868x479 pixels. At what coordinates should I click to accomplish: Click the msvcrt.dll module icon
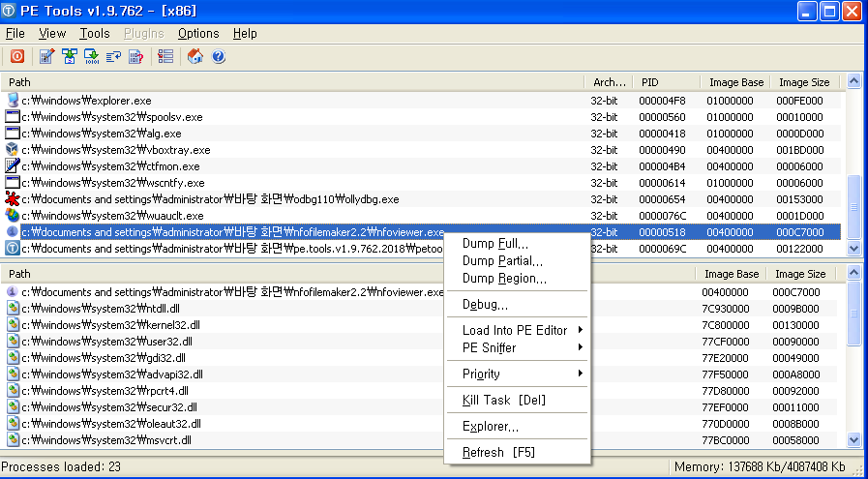coord(13,440)
